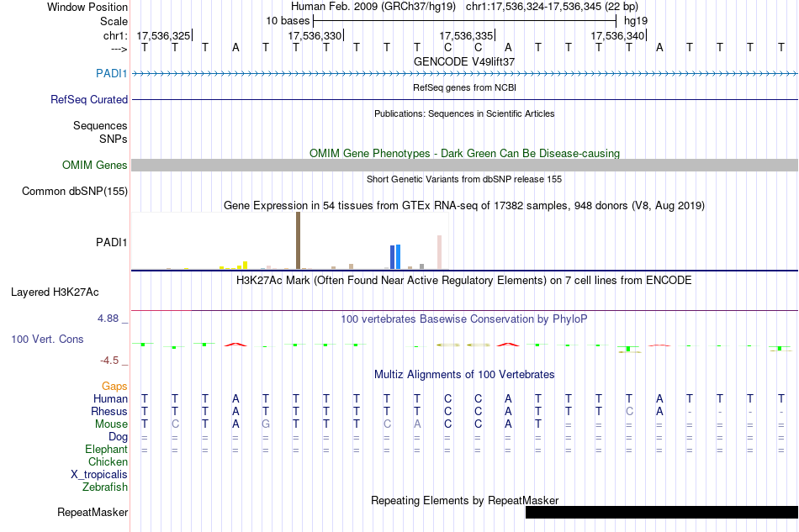Select the black RepeatMasker element bar
This screenshot has height=532, width=799.
pos(661,512)
